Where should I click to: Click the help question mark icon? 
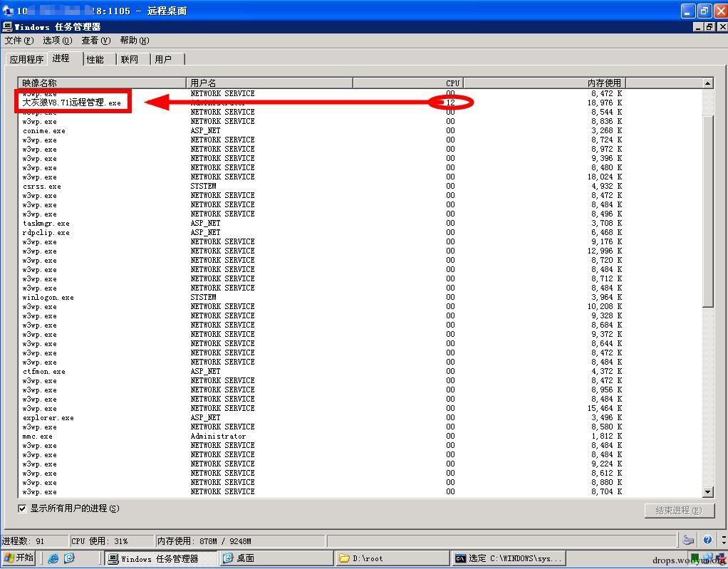(x=707, y=540)
